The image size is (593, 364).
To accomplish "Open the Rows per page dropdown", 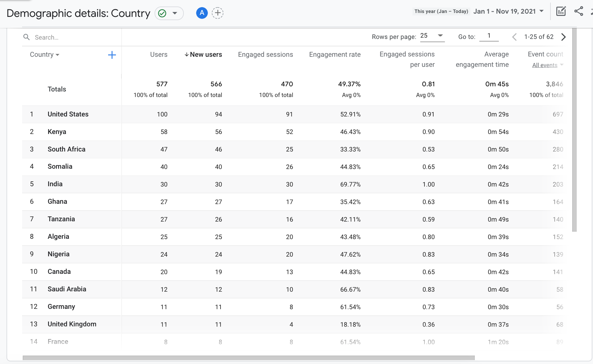I will 432,36.
